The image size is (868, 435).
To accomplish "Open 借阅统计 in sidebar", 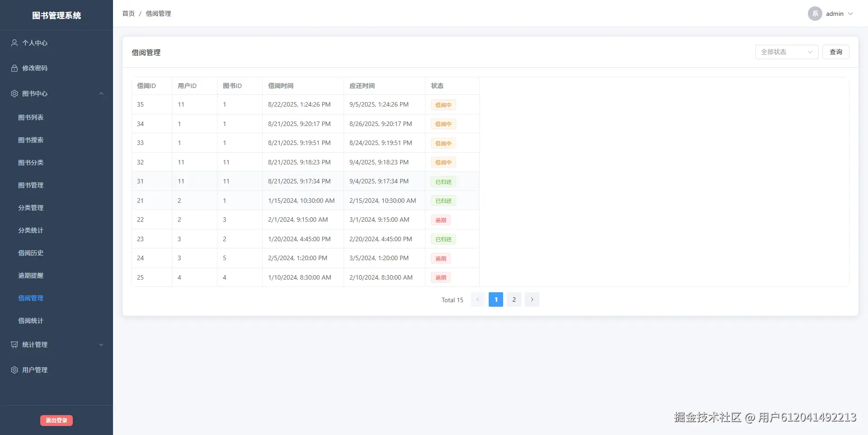I will (x=57, y=321).
